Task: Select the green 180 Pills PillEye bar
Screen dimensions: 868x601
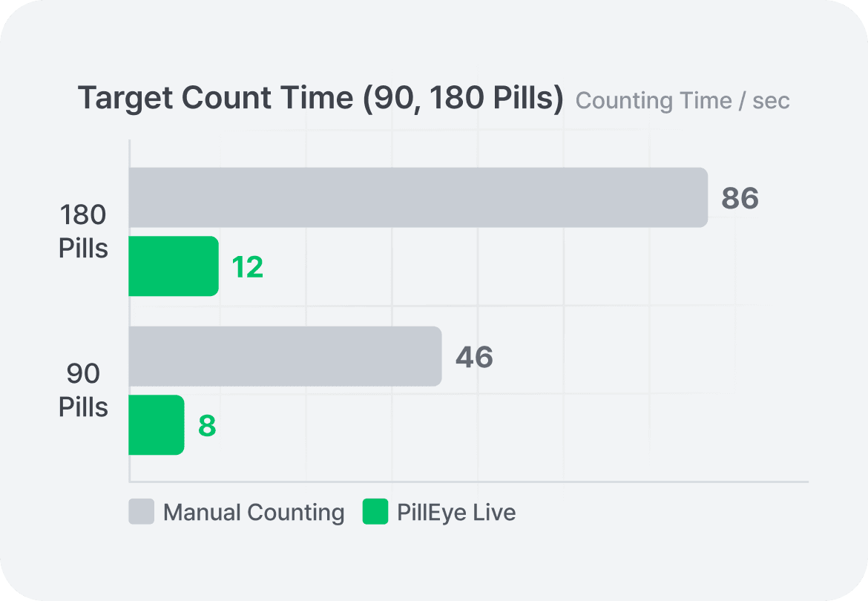Action: 173,266
